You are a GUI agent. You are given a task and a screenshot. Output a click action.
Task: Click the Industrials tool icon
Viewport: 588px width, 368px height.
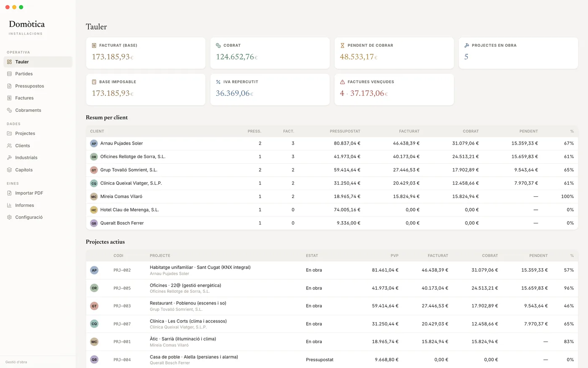tap(9, 158)
